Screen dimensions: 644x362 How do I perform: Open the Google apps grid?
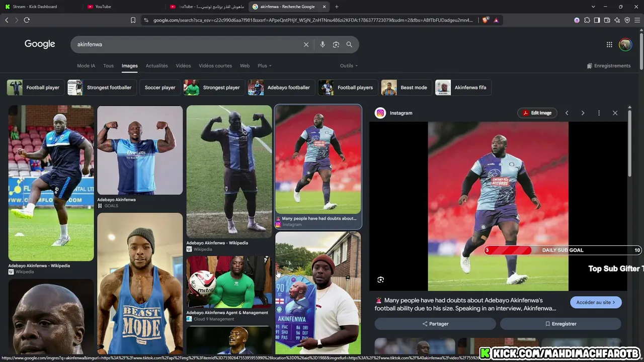tap(609, 44)
